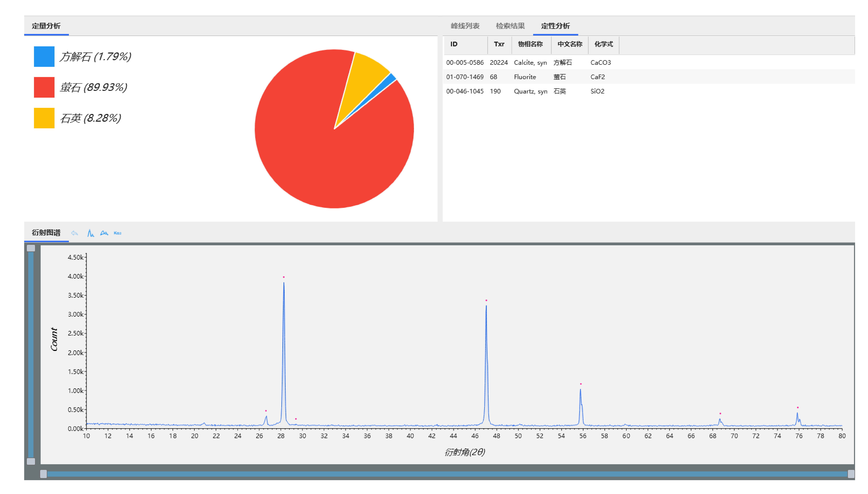Viewport: 868px width, 494px height.
Task: Click the left handle of horizontal range slider
Action: (x=44, y=474)
